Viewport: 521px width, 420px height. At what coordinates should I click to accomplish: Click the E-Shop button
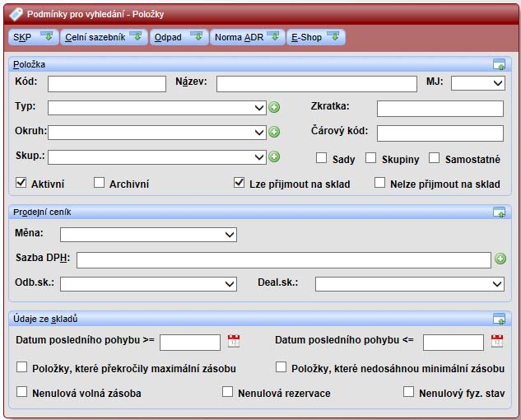point(315,37)
